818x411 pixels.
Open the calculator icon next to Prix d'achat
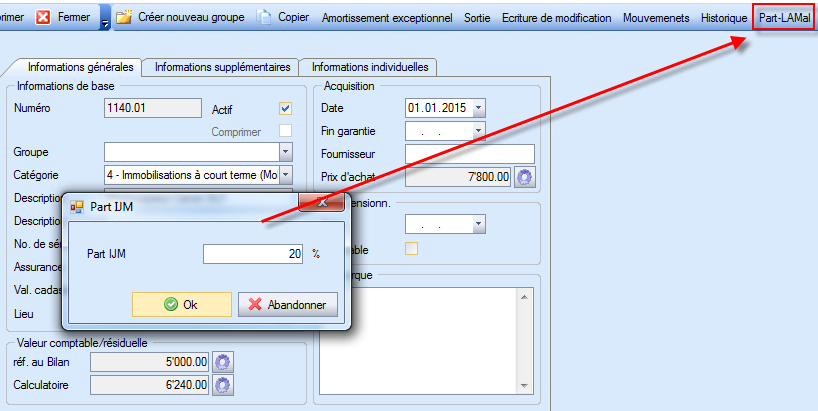tap(524, 177)
